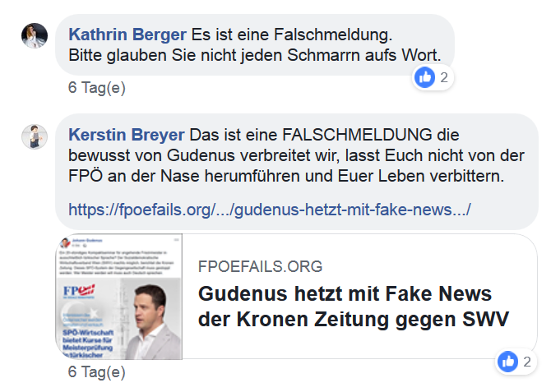The height and width of the screenshot is (392, 551).
Task: Click '6 Tag(e)' timestamp under Kerstin's comment
Action: 97,372
